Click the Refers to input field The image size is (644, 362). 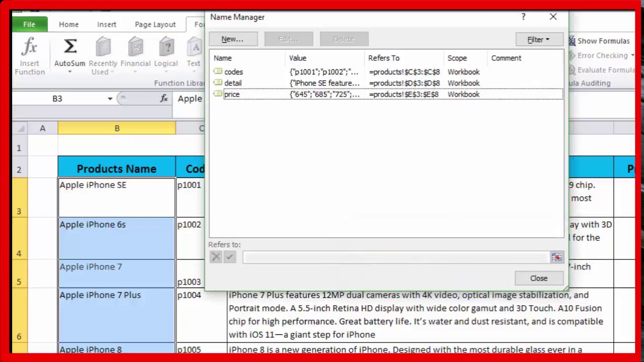396,257
